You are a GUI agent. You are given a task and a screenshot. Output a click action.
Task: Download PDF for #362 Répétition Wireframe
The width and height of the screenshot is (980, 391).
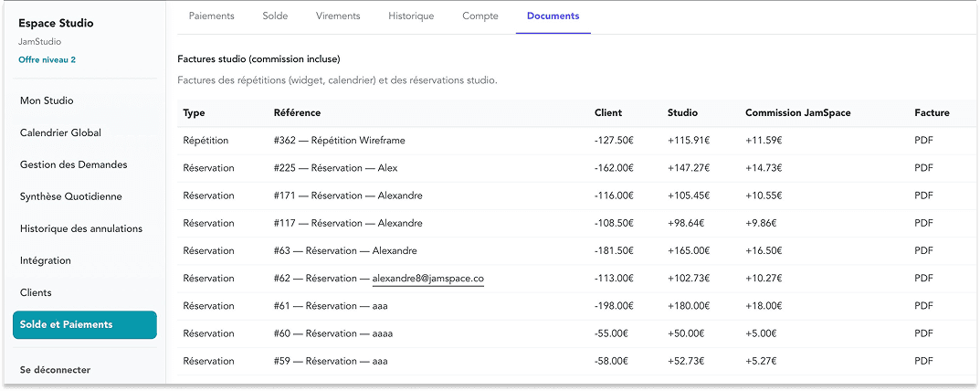923,141
